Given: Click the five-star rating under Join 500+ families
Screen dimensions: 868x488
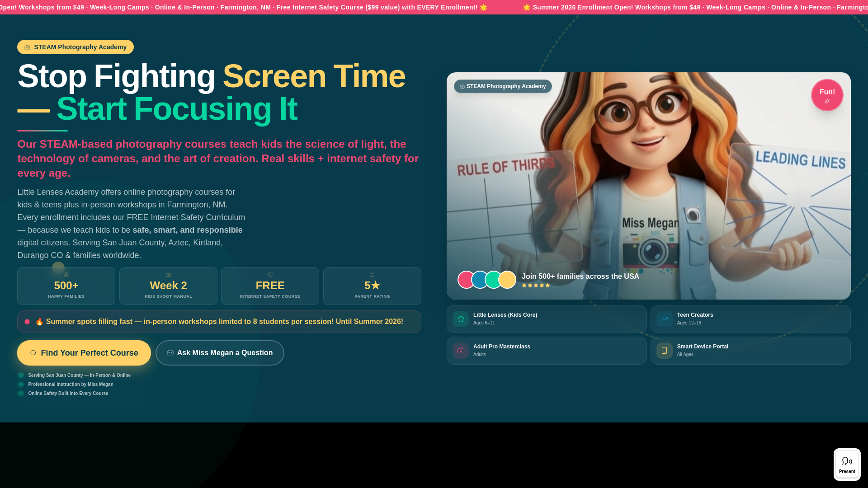Looking at the screenshot, I should (536, 286).
